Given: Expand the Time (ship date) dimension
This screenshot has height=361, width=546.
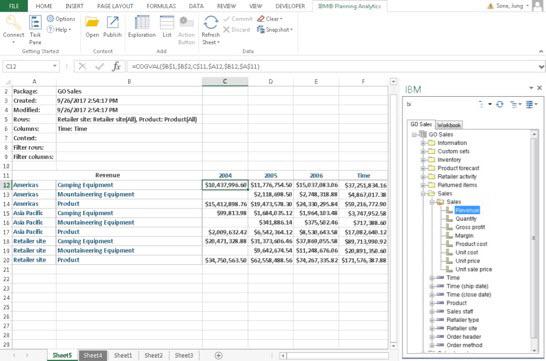Looking at the screenshot, I should [x=432, y=286].
